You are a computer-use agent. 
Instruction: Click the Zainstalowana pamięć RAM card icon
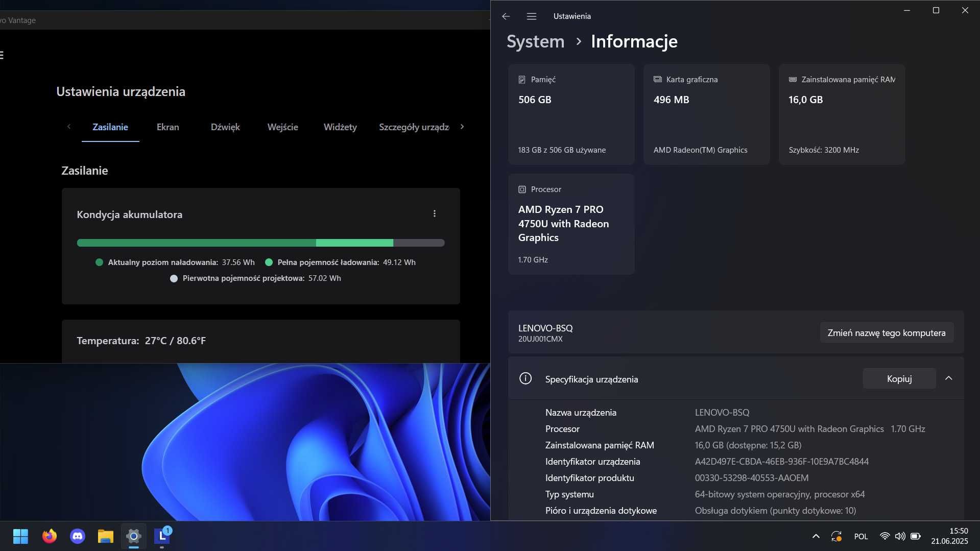(793, 79)
